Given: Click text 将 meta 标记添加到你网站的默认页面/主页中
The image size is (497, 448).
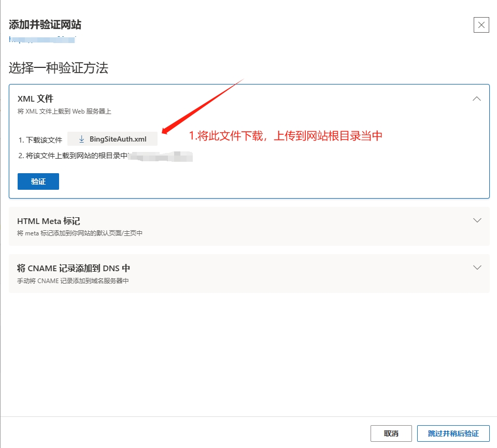Looking at the screenshot, I should [80, 233].
